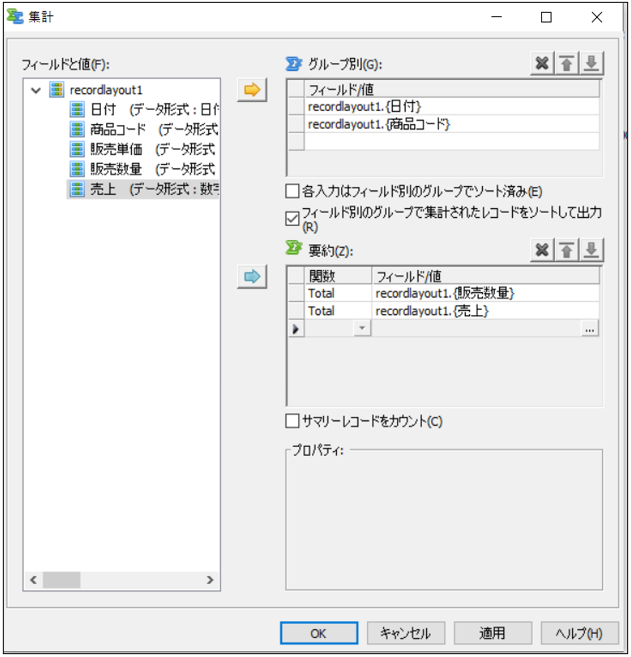
Task: Select 売上 field in the tree
Action: click(x=103, y=189)
